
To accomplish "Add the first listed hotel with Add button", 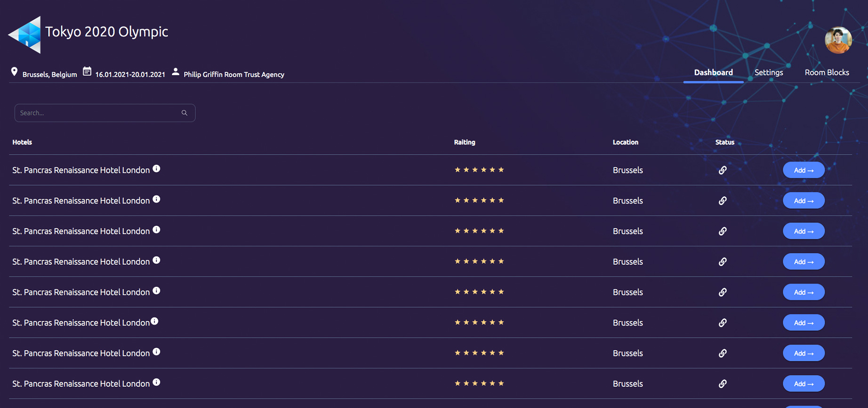I will pyautogui.click(x=804, y=170).
